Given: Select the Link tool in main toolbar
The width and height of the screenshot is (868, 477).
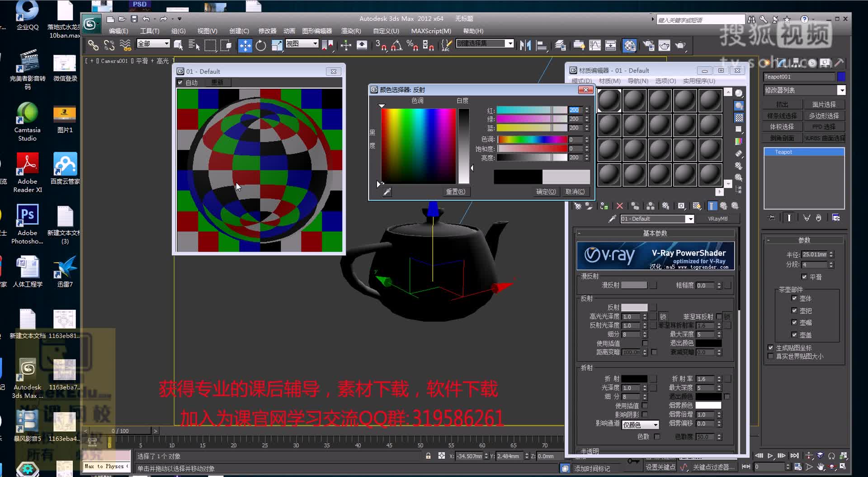Looking at the screenshot, I should [x=93, y=45].
